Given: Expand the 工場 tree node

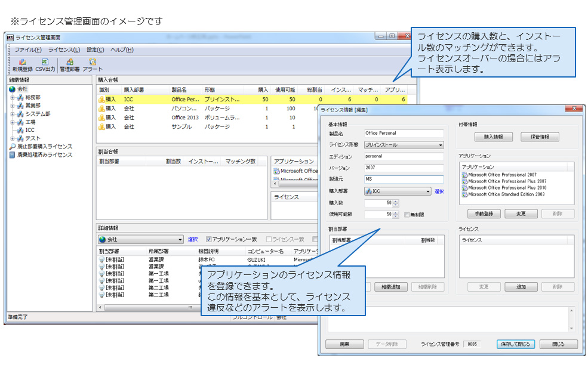Looking at the screenshot, I should [13, 122].
